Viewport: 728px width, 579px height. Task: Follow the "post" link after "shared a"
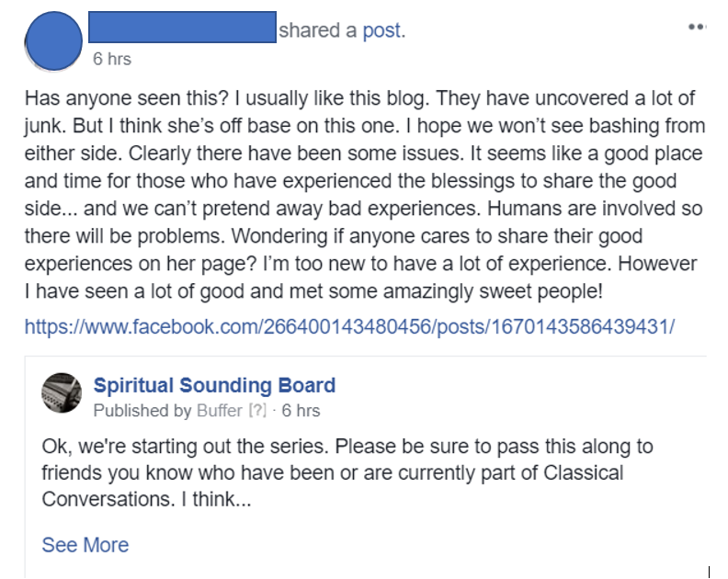tap(381, 30)
